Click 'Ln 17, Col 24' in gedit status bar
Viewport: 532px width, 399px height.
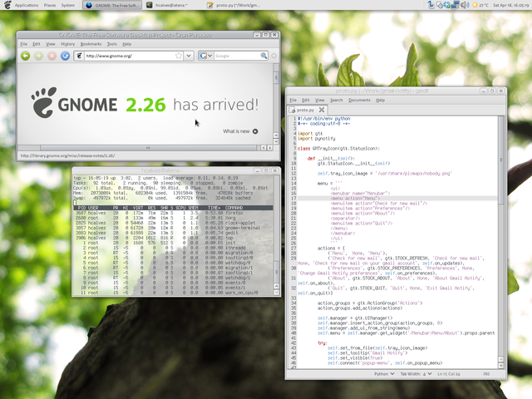pos(449,374)
